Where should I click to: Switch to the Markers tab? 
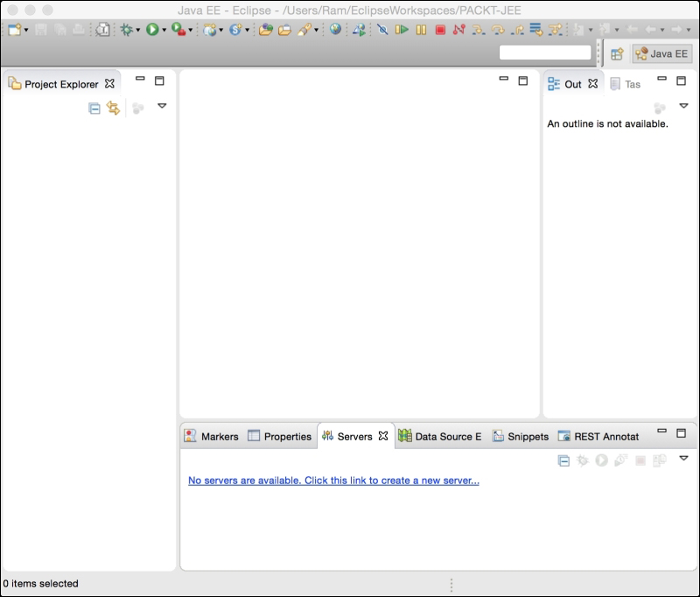tap(211, 436)
